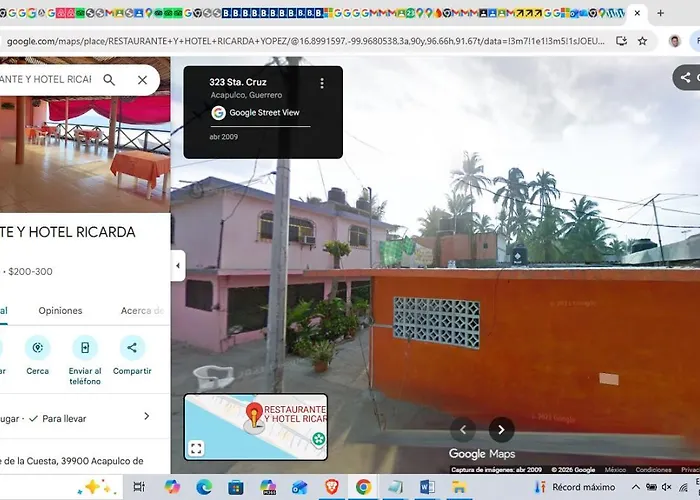Launch Brave browser from taskbar
700x500 pixels.
coord(332,487)
